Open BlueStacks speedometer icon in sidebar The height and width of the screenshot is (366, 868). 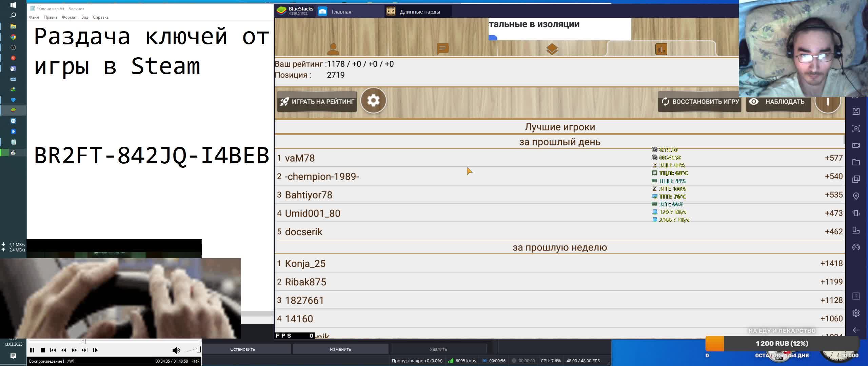click(856, 247)
